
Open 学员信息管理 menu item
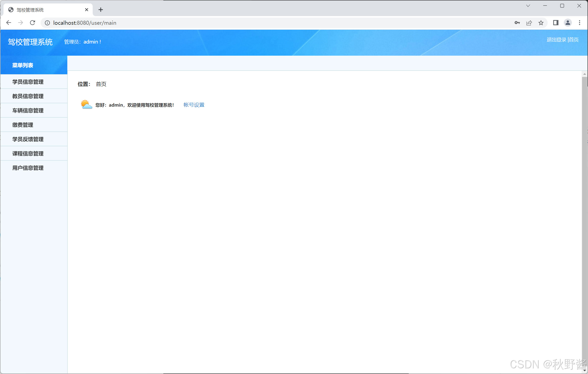[28, 82]
